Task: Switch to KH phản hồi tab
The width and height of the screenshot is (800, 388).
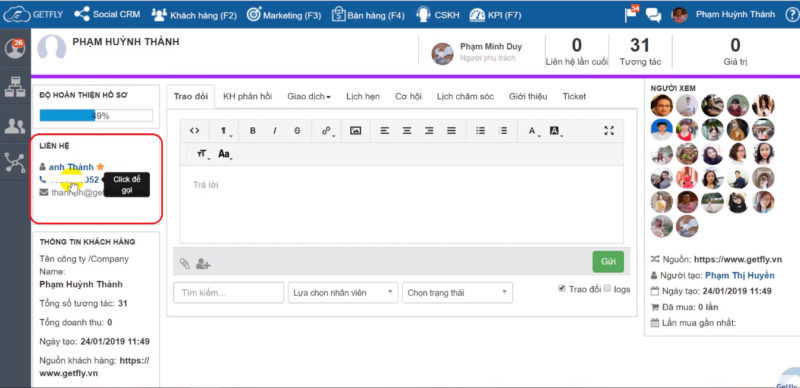Action: tap(247, 96)
